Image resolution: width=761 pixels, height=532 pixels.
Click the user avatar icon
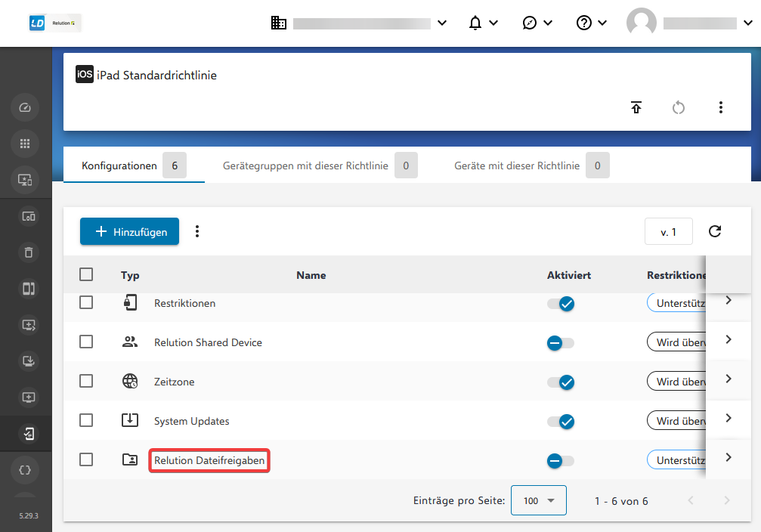click(x=641, y=23)
